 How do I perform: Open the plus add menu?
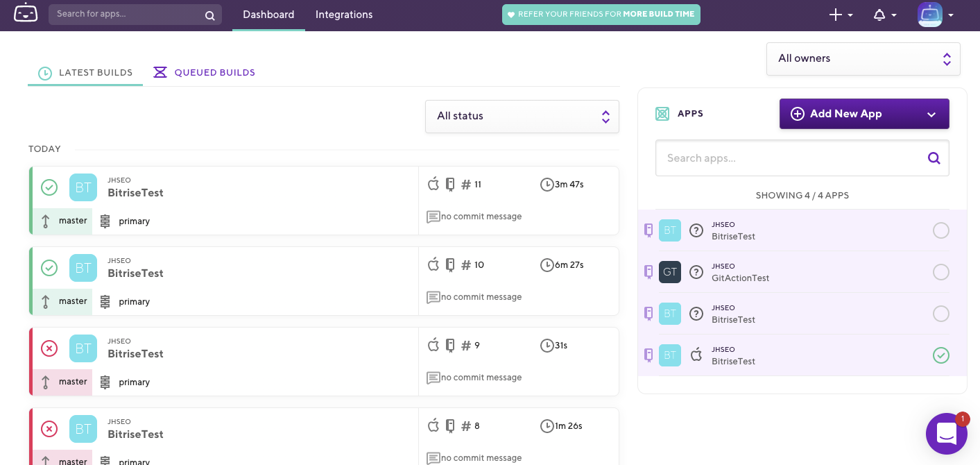(x=841, y=15)
